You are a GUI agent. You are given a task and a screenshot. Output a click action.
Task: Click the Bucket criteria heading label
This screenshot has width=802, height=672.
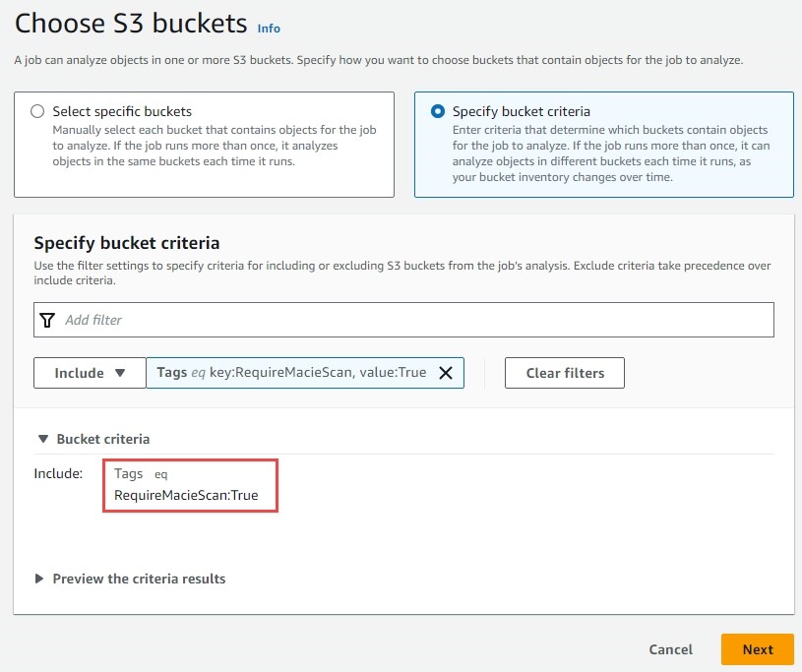(x=102, y=439)
